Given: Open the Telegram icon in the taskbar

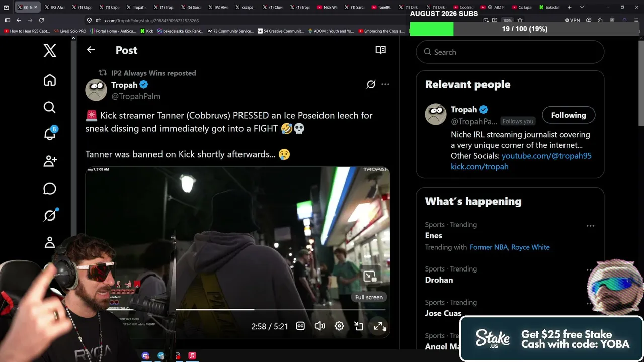Looking at the screenshot, I should [x=161, y=356].
